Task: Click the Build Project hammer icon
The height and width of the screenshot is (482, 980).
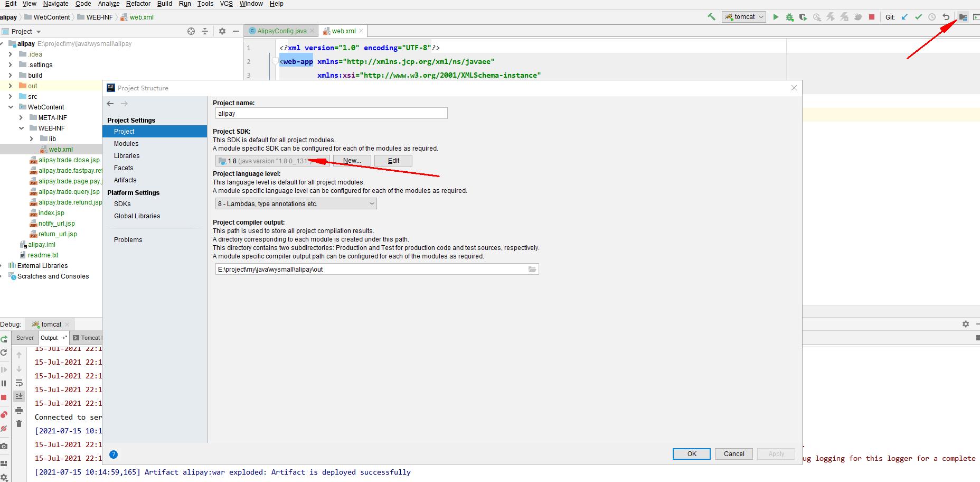Action: (711, 17)
